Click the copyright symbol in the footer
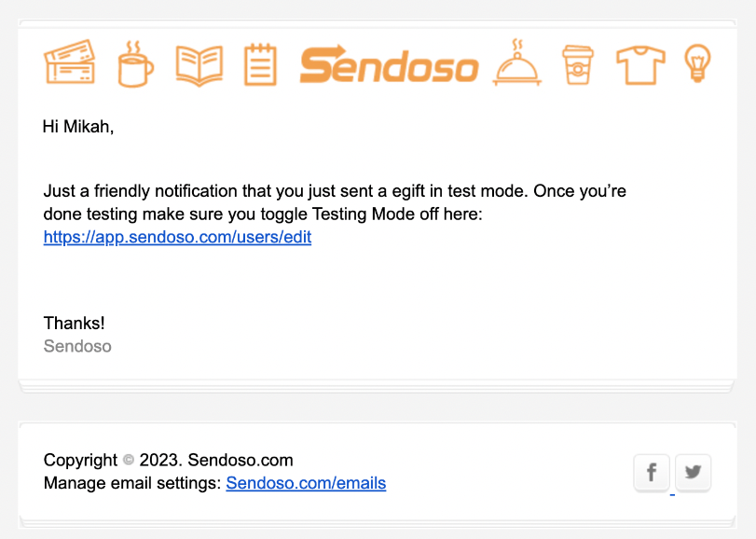756x539 pixels. [129, 460]
